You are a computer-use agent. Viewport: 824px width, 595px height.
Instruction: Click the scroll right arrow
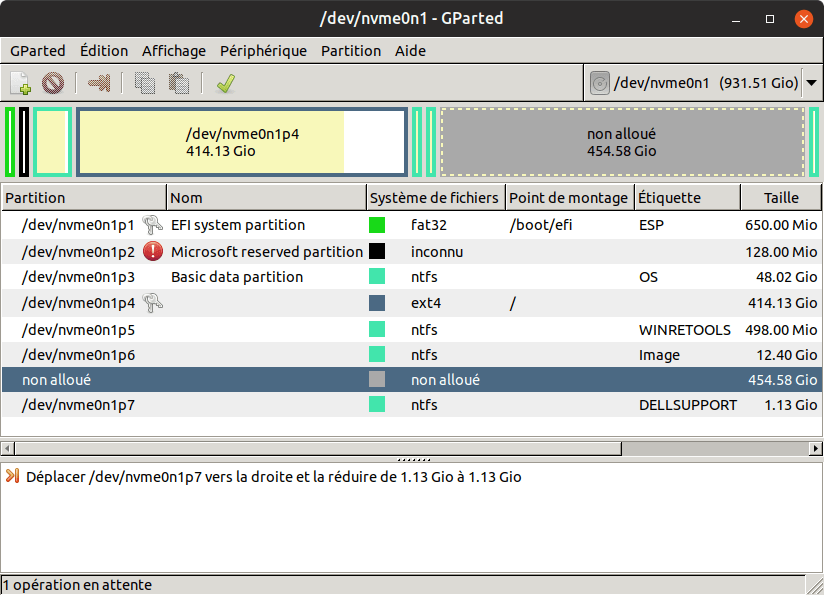(816, 448)
